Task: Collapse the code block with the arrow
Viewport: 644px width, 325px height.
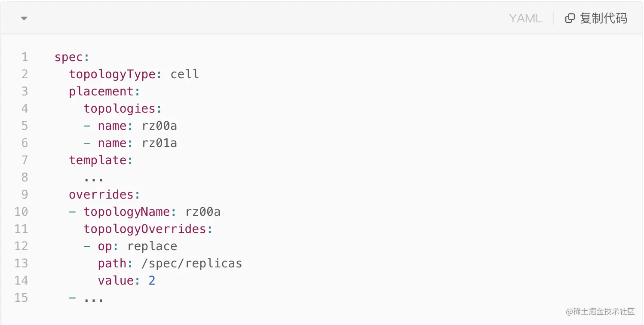Action: 24,18
